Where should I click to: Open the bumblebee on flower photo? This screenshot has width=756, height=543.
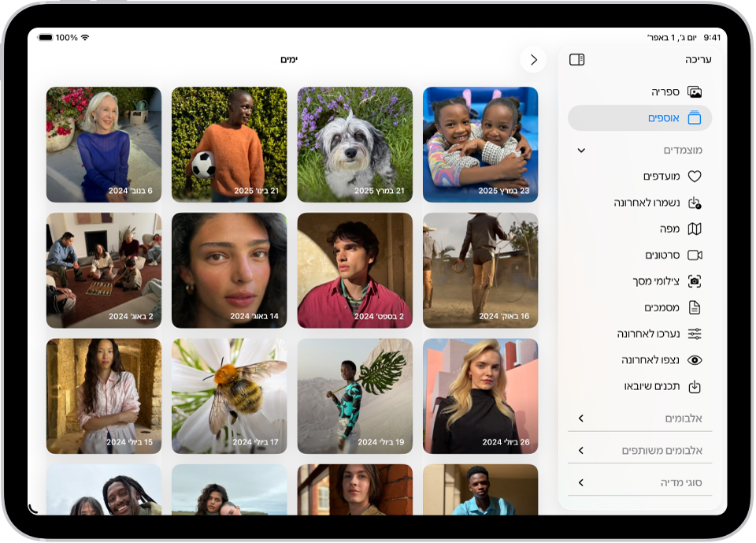tap(229, 396)
